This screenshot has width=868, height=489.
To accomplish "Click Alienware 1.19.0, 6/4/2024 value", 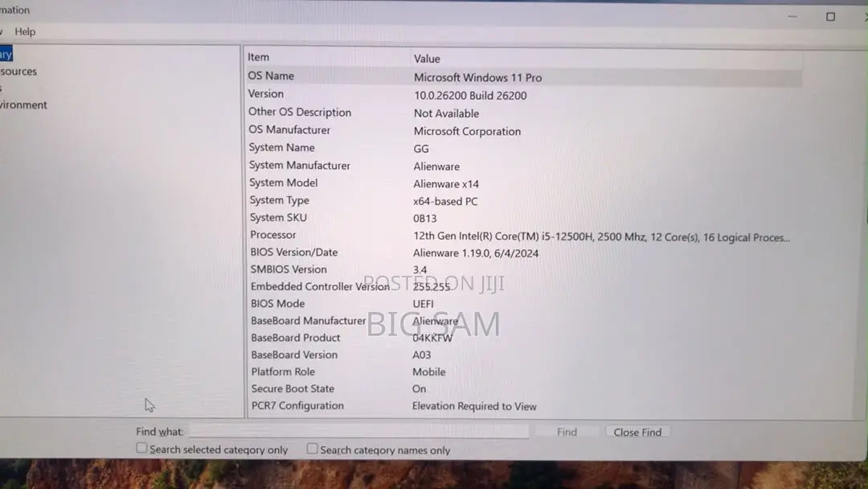I will pos(476,253).
